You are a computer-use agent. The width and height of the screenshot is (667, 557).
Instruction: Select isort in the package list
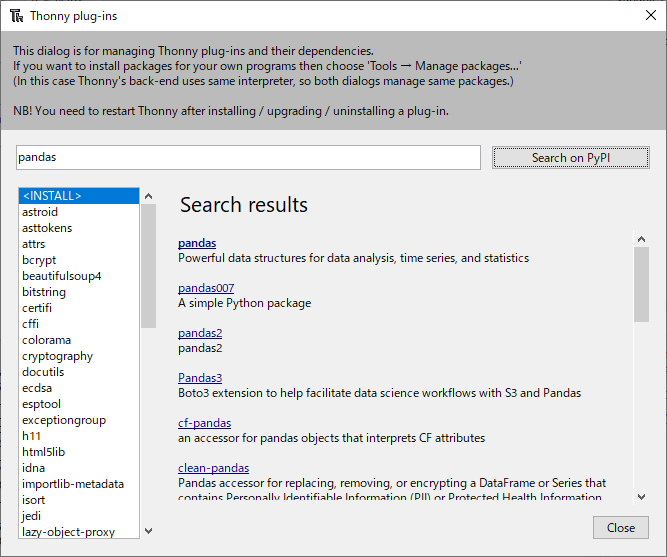point(79,500)
